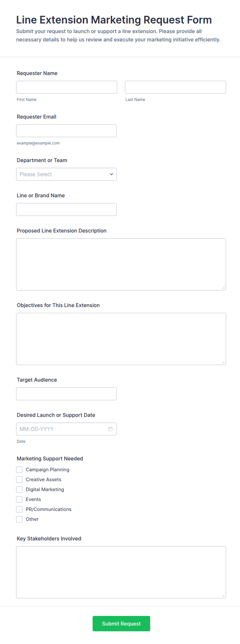
Task: Check the Campaign Planning checkbox
Action: (x=19, y=470)
